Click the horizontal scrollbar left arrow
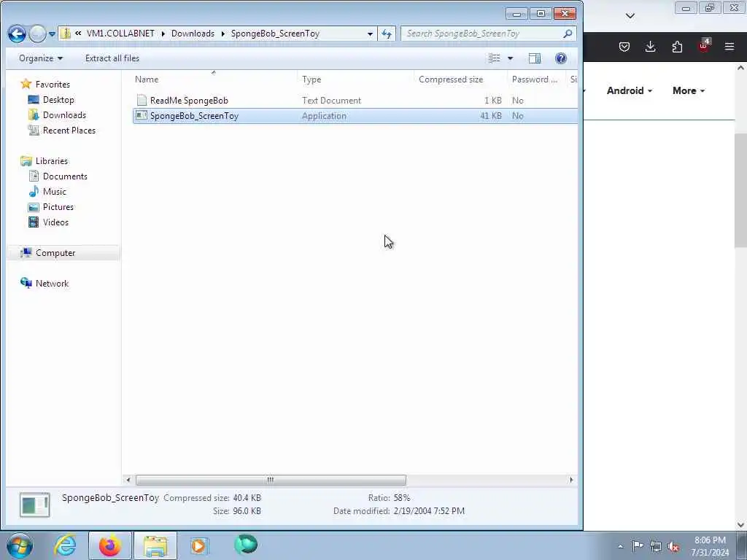This screenshot has height=560, width=747. click(x=128, y=480)
